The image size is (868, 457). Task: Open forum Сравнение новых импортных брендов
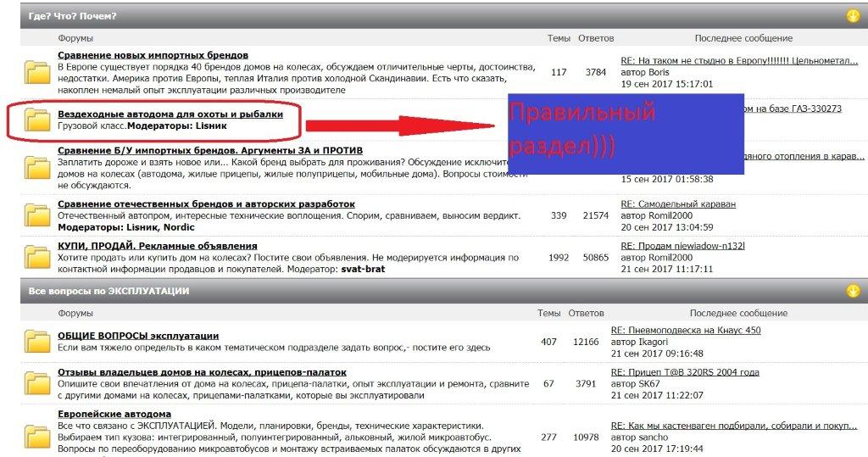(x=153, y=55)
